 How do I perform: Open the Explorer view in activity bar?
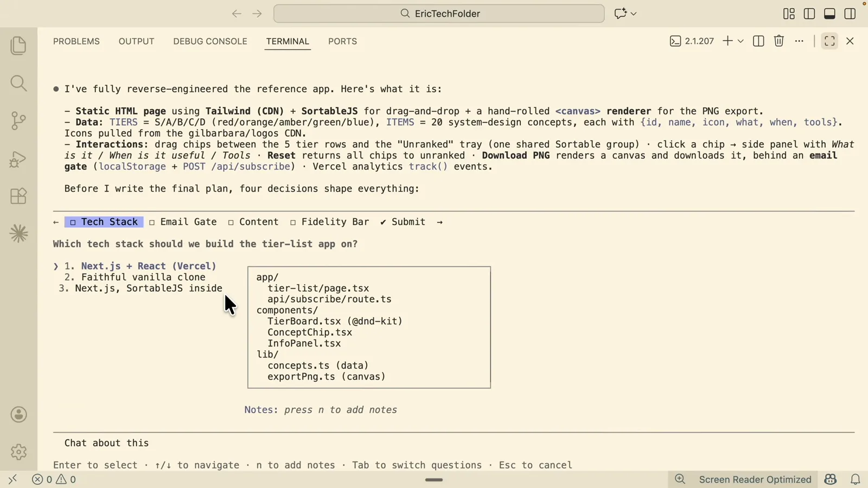(18, 46)
